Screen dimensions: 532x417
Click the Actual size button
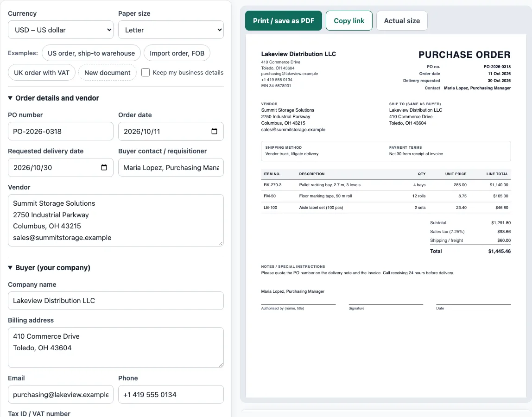point(402,21)
